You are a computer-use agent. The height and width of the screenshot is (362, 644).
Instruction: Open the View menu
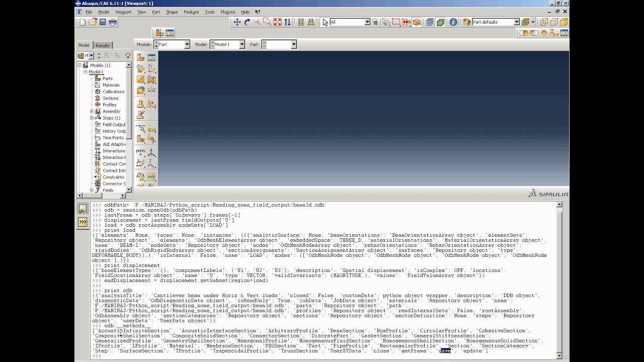(x=142, y=12)
